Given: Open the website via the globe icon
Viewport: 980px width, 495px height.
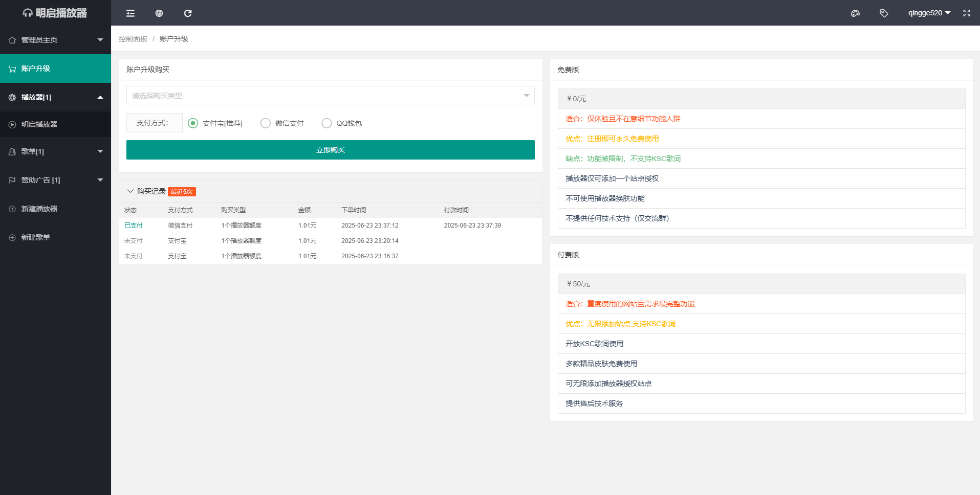Looking at the screenshot, I should 159,13.
